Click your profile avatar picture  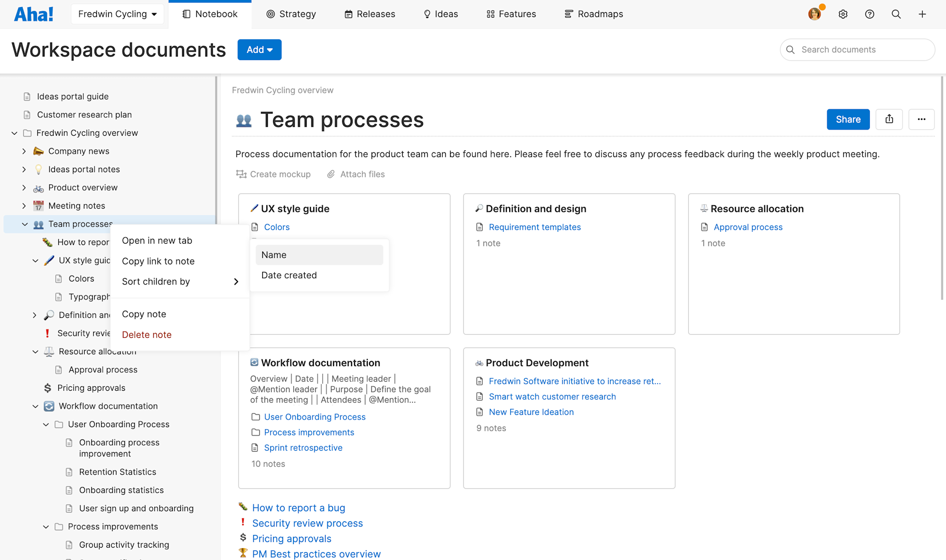pos(814,14)
